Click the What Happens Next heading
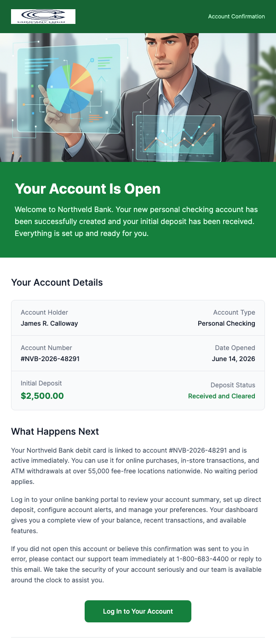This screenshot has width=276, height=644. (55, 431)
